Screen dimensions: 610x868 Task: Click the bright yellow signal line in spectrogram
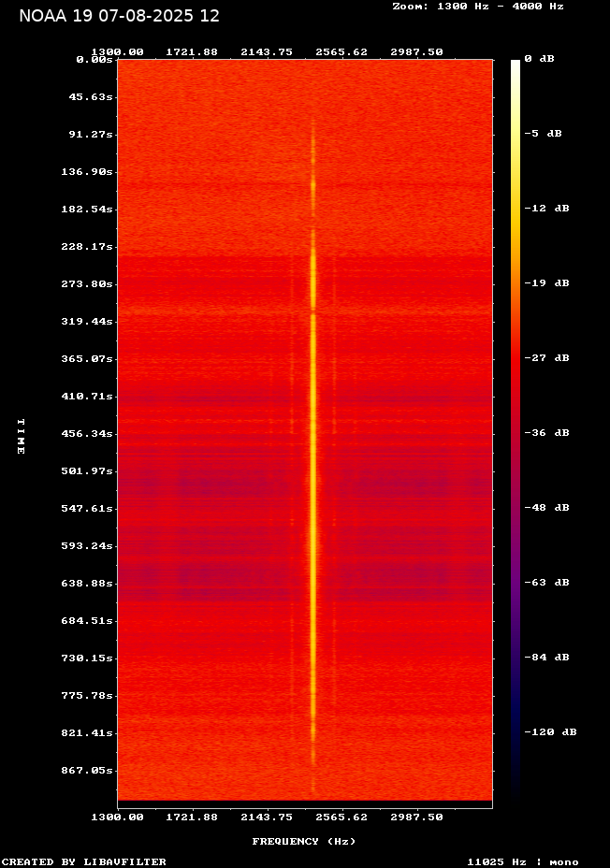coord(312,468)
